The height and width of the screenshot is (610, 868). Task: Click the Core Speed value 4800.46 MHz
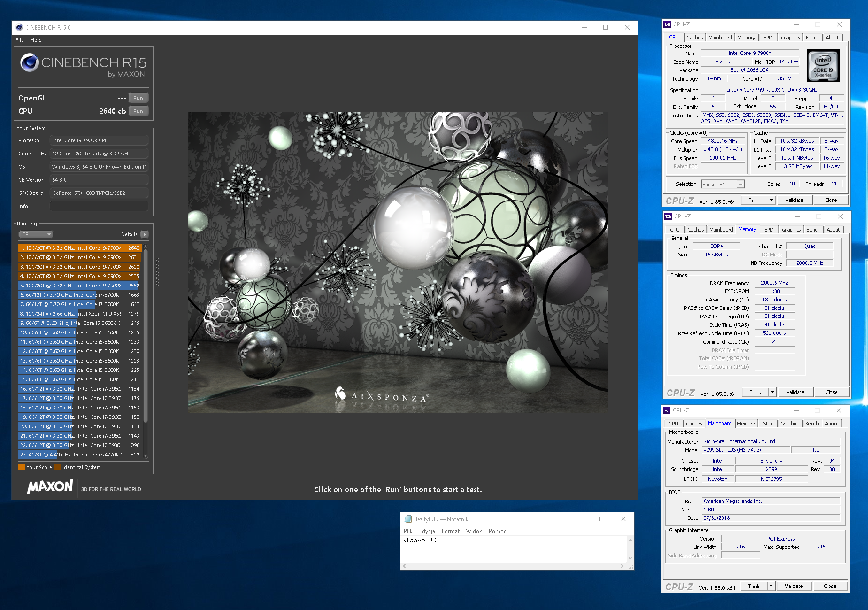(723, 141)
